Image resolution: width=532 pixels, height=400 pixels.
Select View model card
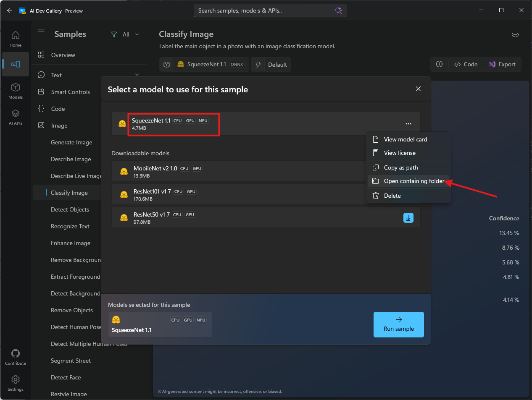pyautogui.click(x=408, y=139)
